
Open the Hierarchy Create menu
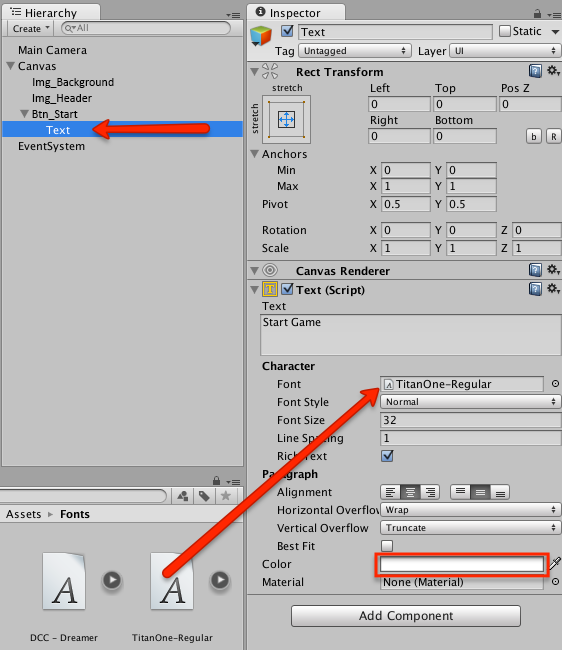[x=31, y=28]
